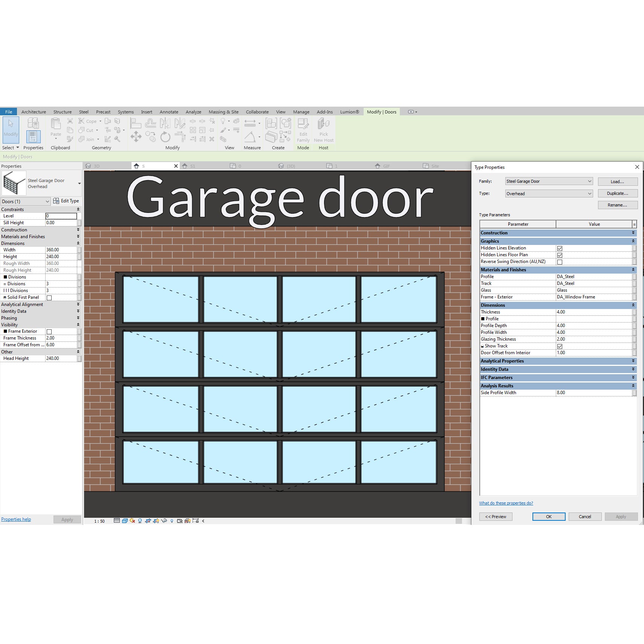Click the Duplicate button in Type Properties
Screen dimensions: 644x644
618,193
